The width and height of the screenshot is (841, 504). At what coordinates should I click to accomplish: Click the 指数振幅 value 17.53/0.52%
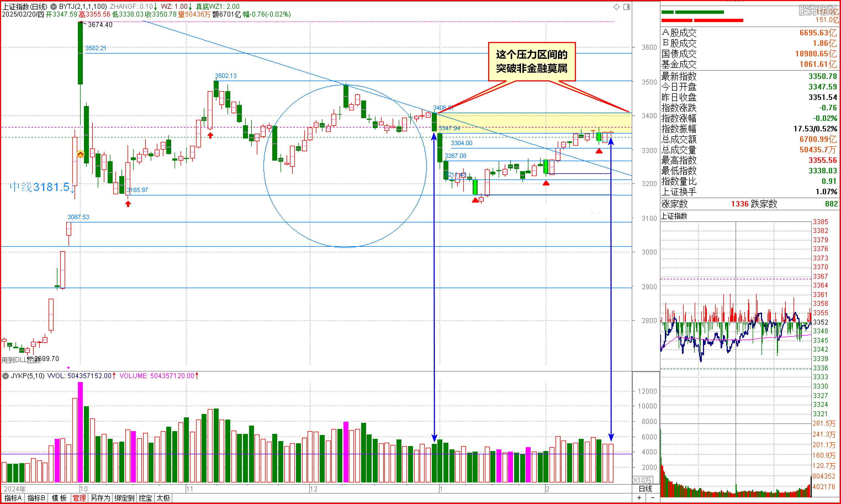pyautogui.click(x=815, y=129)
